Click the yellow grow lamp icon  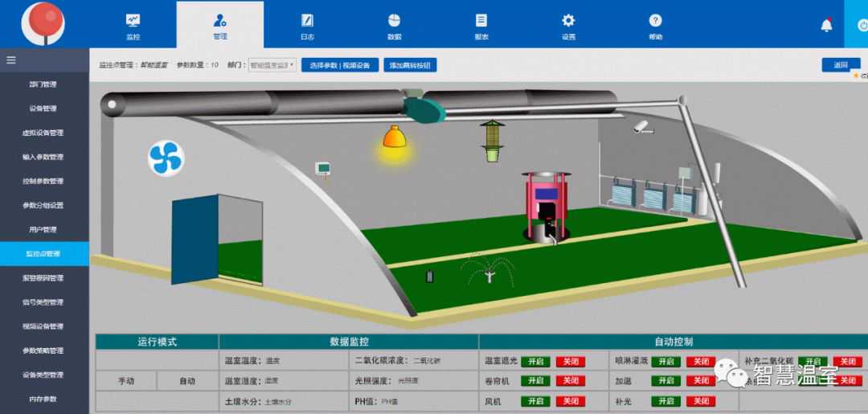point(394,139)
